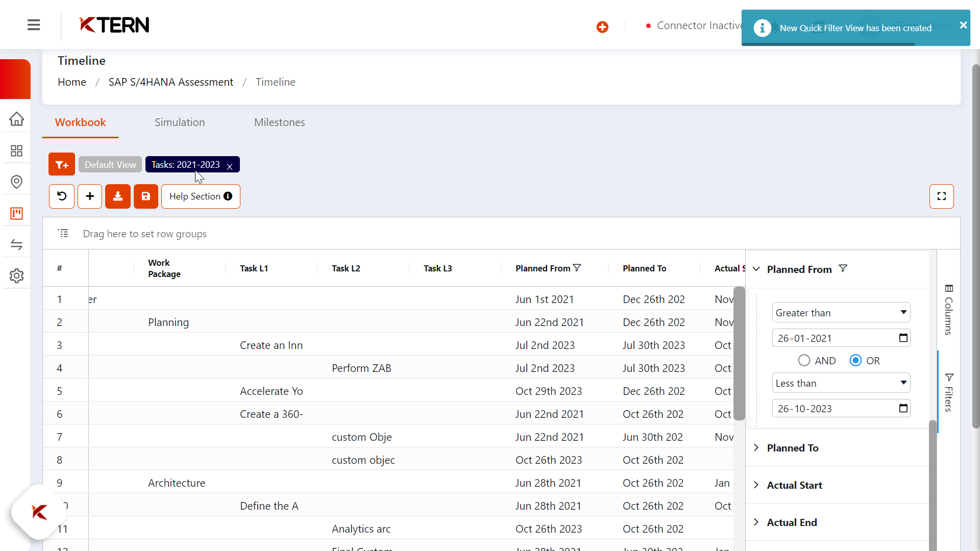The height and width of the screenshot is (551, 980).
Task: Sort by Work Package column header
Action: tap(164, 268)
